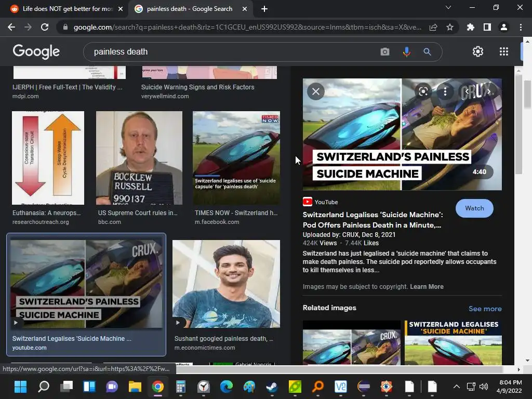Click the Watch button
The width and height of the screenshot is (532, 399).
point(474,208)
